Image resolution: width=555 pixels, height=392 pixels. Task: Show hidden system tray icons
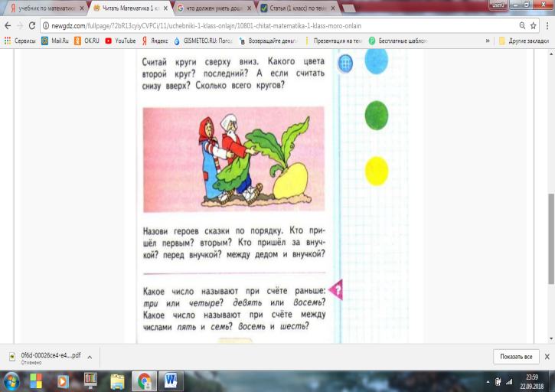tap(488, 382)
